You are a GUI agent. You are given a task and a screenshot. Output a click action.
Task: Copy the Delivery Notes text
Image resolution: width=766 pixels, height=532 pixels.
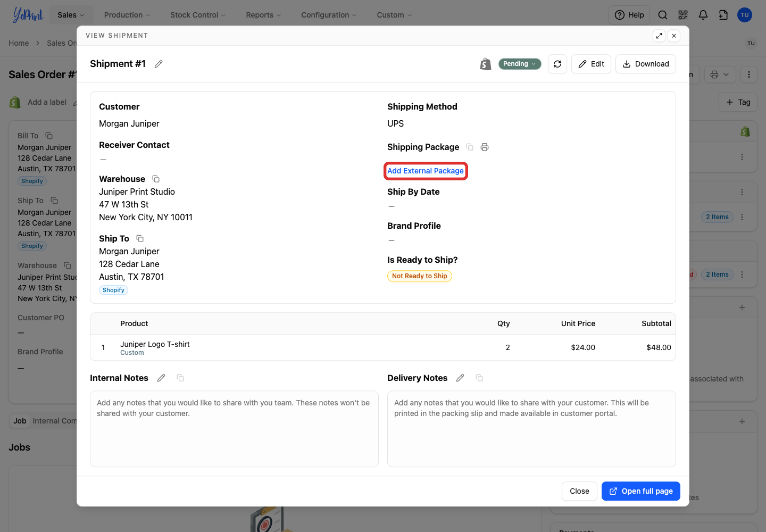[479, 378]
